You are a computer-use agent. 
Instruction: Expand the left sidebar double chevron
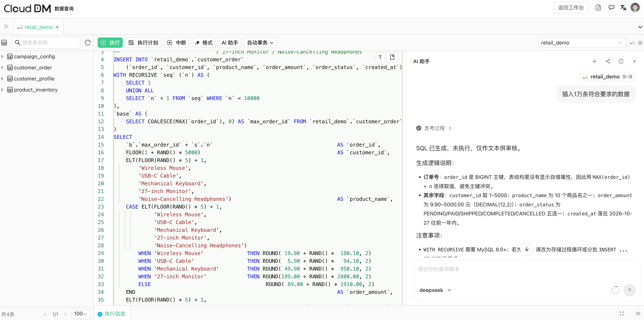(x=6, y=27)
